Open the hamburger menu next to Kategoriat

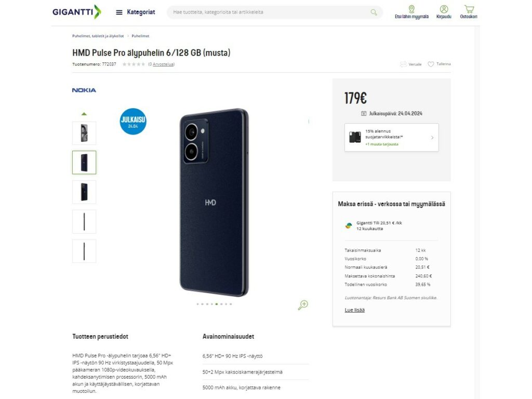pos(119,11)
